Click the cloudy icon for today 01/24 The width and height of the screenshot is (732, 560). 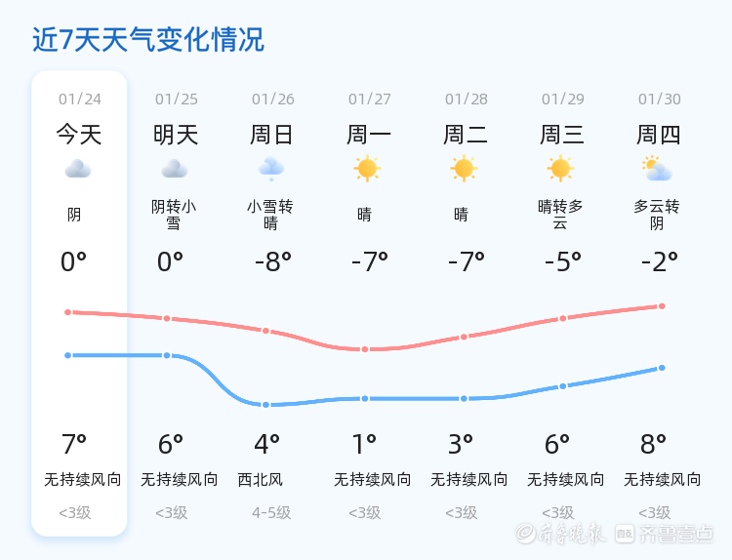(x=78, y=169)
